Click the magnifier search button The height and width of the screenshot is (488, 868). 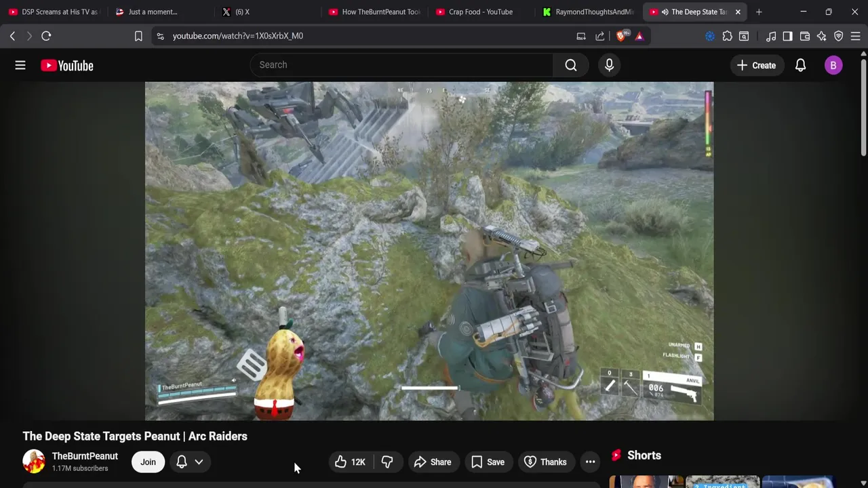[571, 65]
